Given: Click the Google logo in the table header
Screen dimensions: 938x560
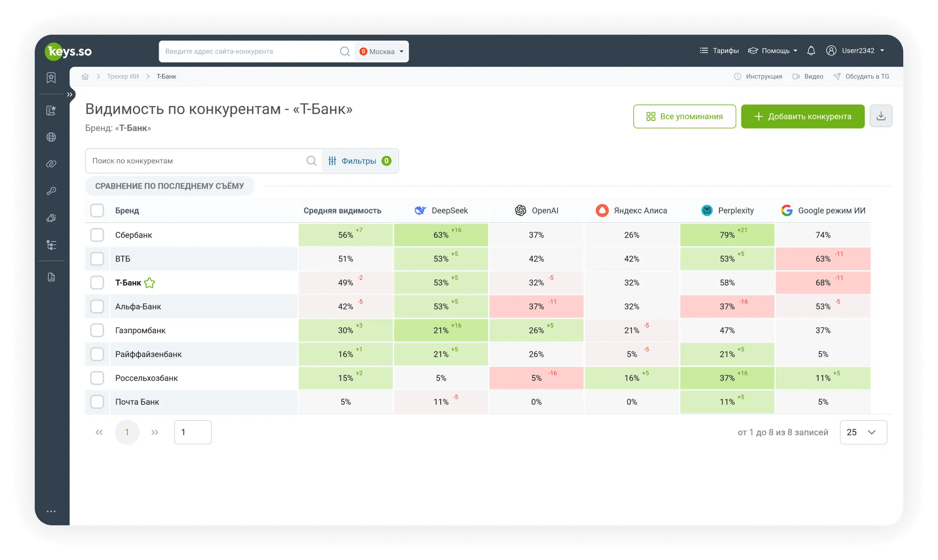Looking at the screenshot, I should click(787, 210).
